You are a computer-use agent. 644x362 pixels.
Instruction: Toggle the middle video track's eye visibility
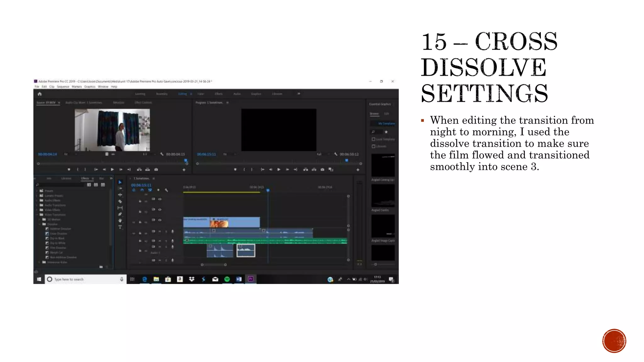click(x=160, y=210)
